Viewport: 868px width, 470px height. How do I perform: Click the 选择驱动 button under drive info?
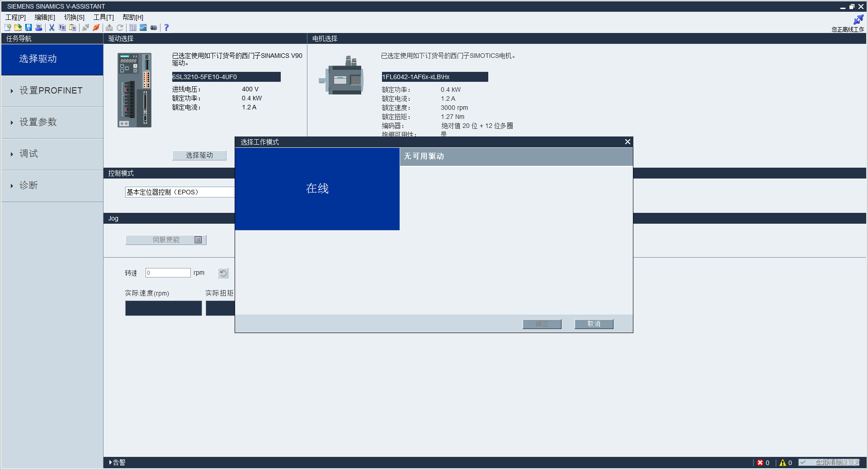199,155
